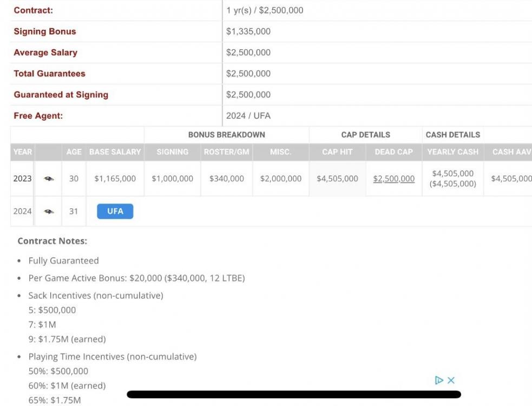Click the BONUS BREAKDOWN group heading
532x406 pixels.
226,135
